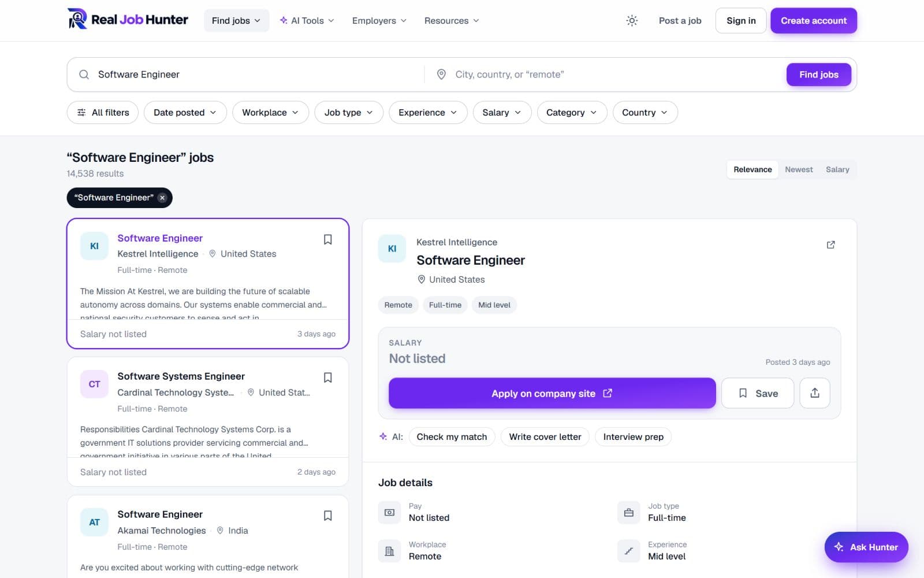Toggle the light/dark theme sun icon

[x=632, y=21]
